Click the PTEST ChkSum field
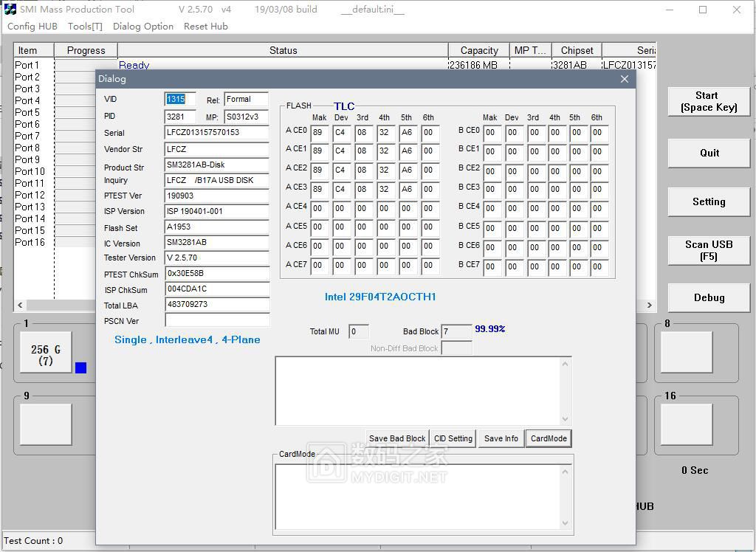The image size is (756, 552). [216, 273]
